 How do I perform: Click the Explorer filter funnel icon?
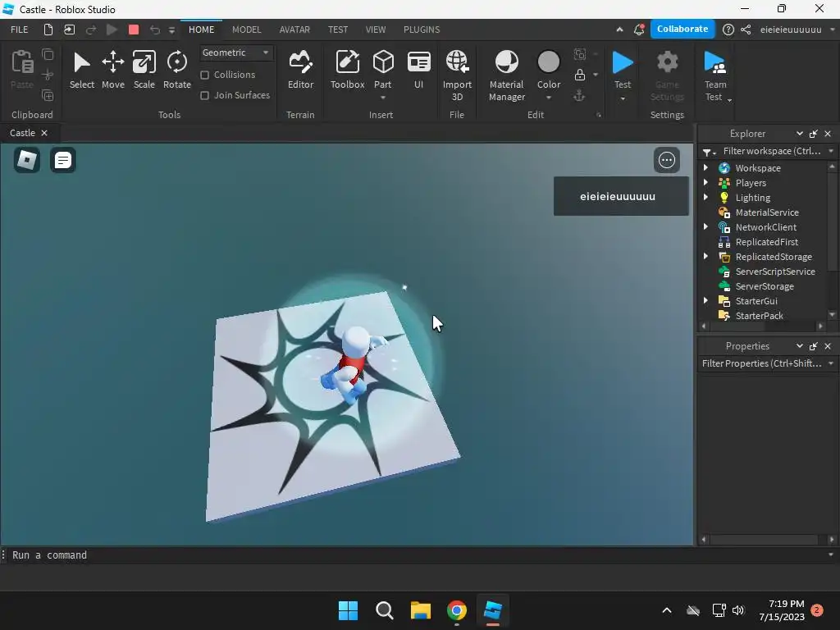click(706, 152)
